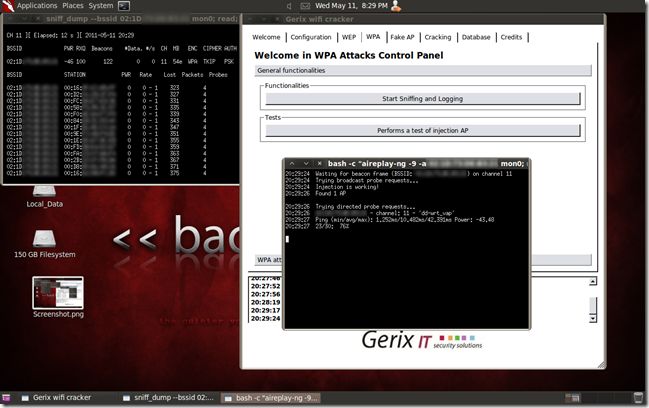
Task: Click the sniff_dump terminal title bar
Action: pyautogui.click(x=121, y=19)
